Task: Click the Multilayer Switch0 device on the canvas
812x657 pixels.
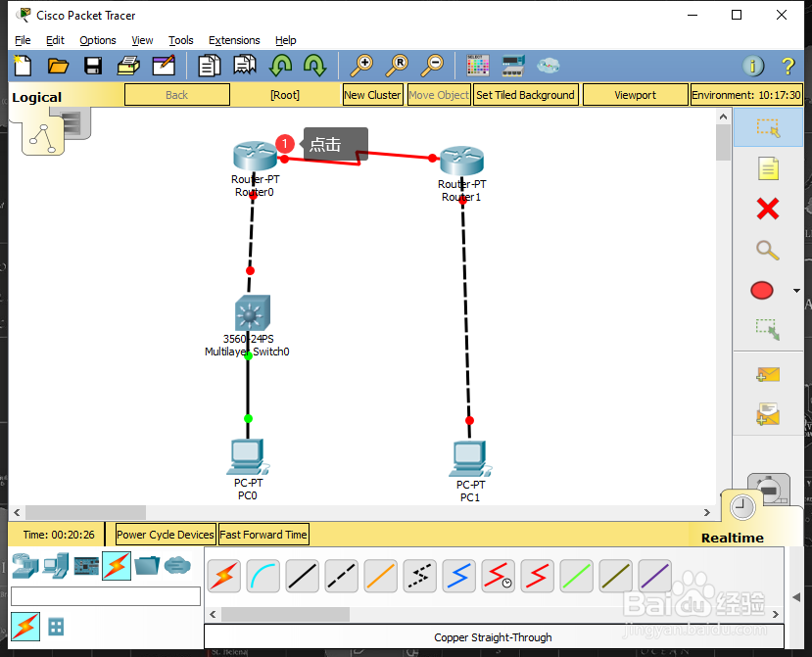Action: [x=252, y=312]
